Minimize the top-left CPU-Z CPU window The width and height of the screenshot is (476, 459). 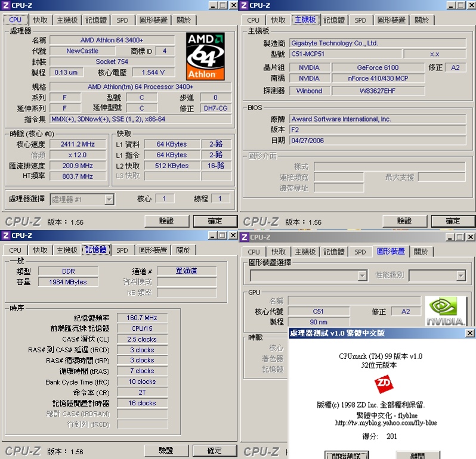[214, 5]
